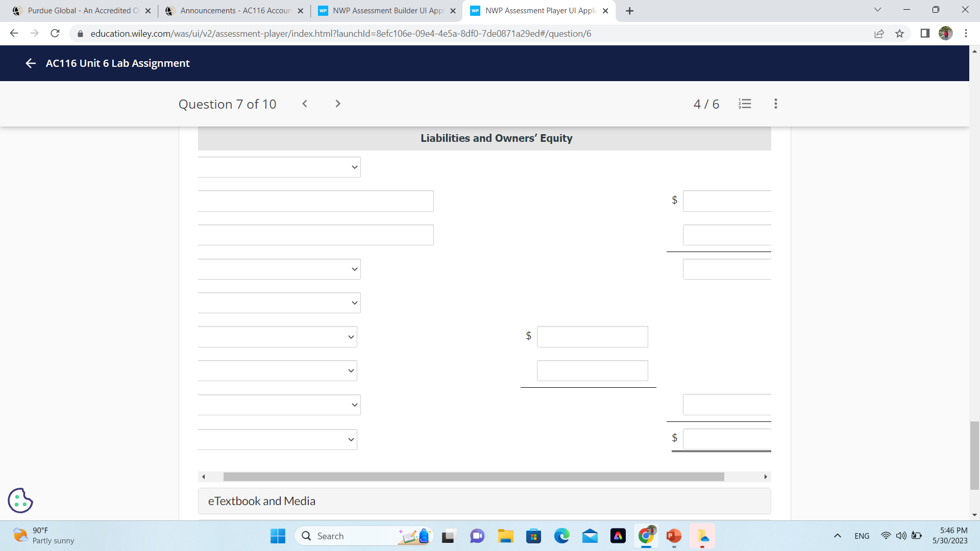Click the back arrow beside AC116 Unit 6 Lab Assignment

30,63
